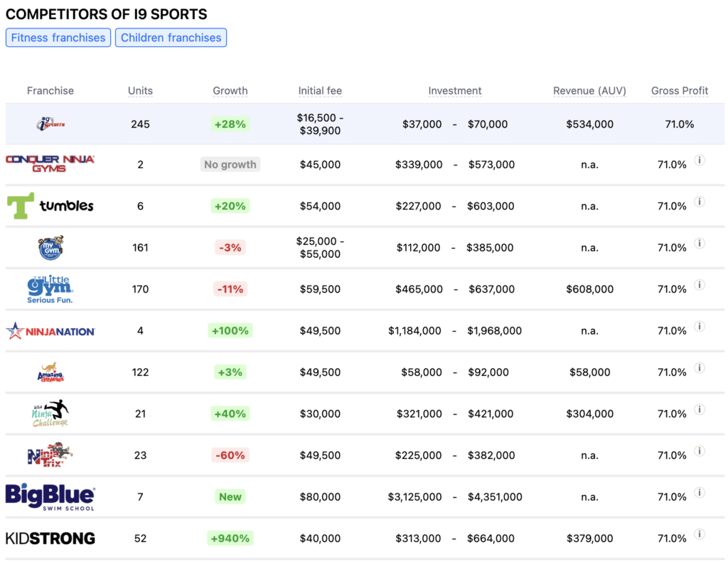Select the $1,968,000 investment value

[x=495, y=331]
